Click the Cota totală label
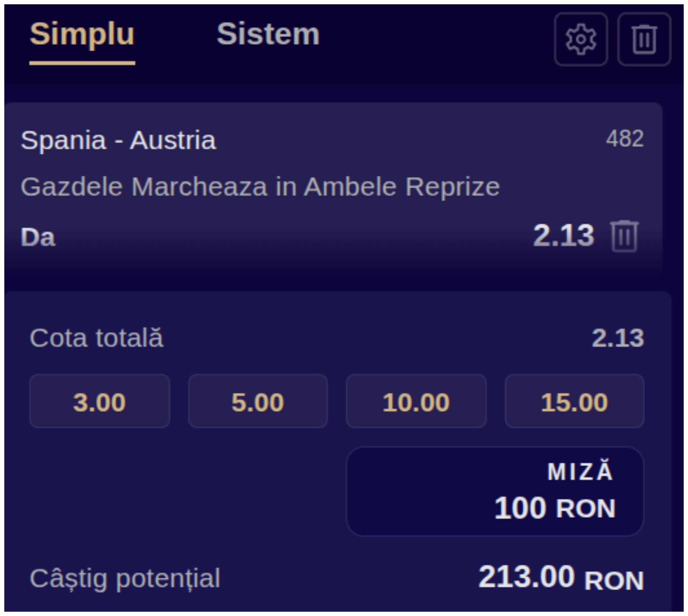This screenshot has width=688, height=616. pos(96,338)
